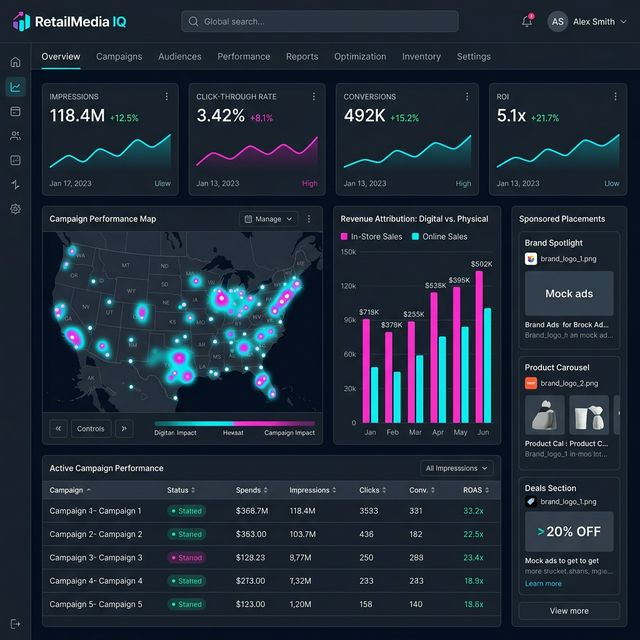Image resolution: width=640 pixels, height=640 pixels.
Task: Click the activity pulse sidebar icon
Action: [16, 184]
